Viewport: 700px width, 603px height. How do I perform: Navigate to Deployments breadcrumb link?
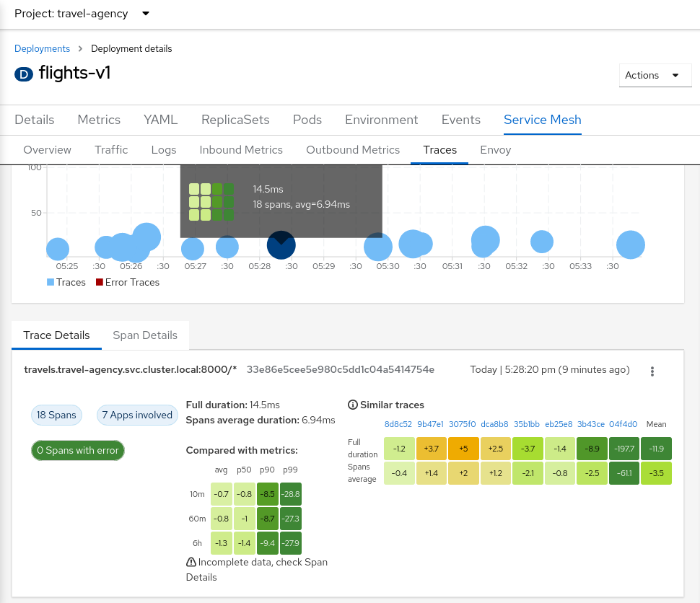point(43,48)
